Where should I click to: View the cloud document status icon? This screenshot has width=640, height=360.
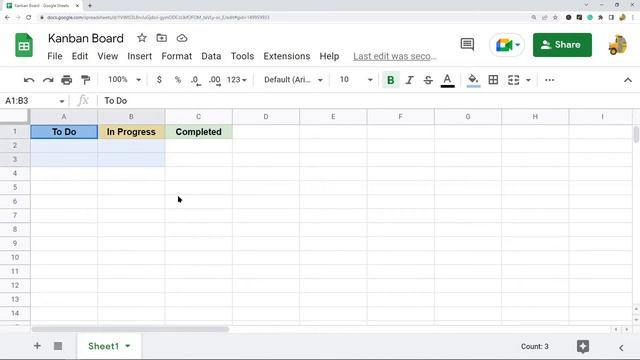(182, 38)
